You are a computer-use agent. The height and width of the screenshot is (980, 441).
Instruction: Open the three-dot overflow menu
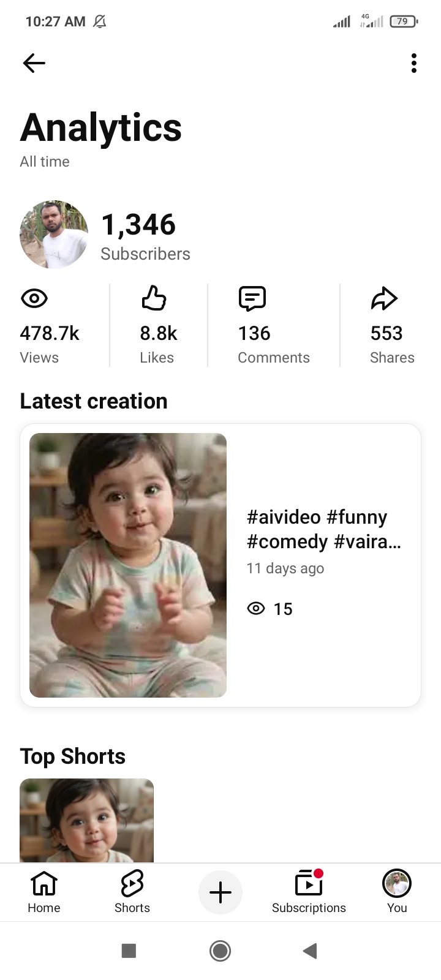414,63
